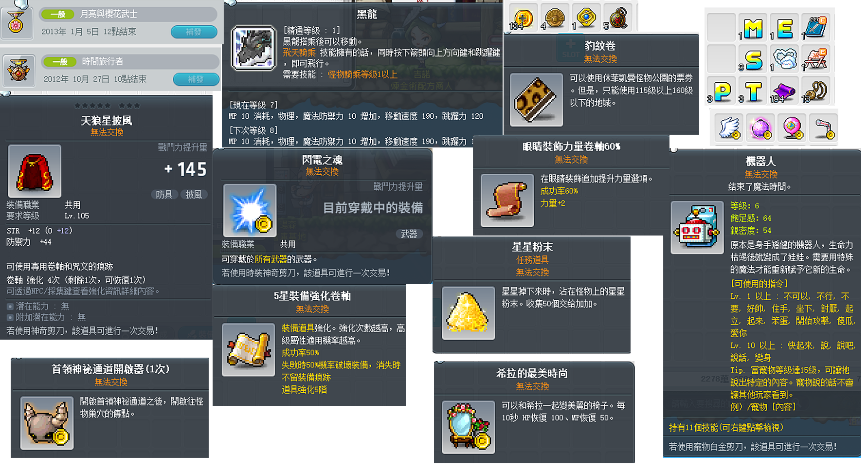Click the 防具 category tag
This screenshot has height=473, width=868.
point(164,195)
